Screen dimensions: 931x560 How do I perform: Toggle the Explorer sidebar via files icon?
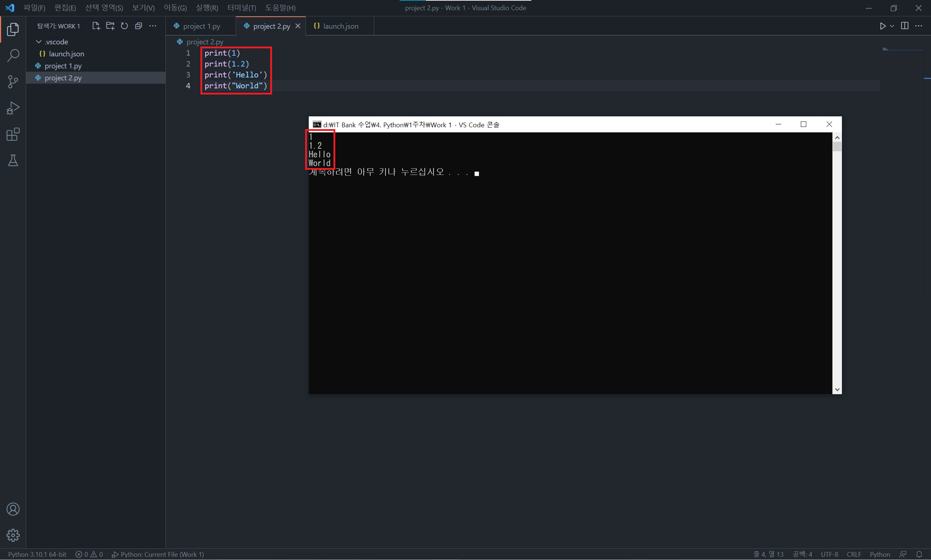click(13, 29)
